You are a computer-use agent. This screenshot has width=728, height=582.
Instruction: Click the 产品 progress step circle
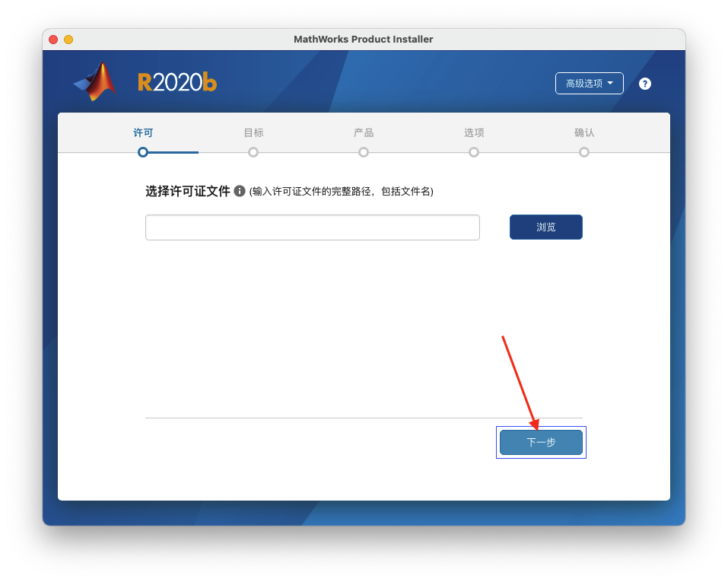pyautogui.click(x=364, y=152)
